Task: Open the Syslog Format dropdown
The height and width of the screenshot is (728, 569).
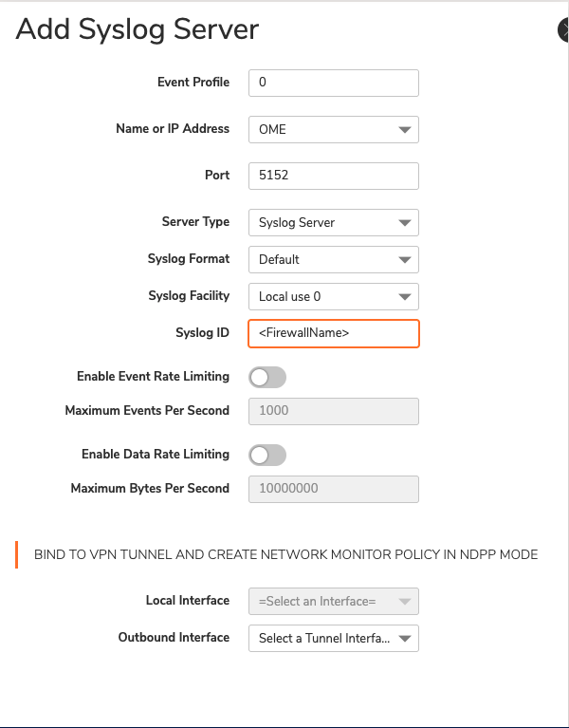Action: pos(333,259)
